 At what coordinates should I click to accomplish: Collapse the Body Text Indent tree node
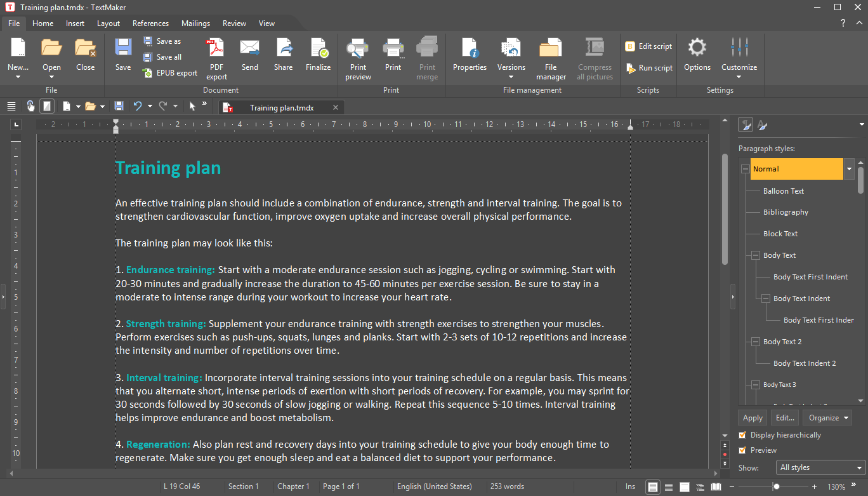coord(765,298)
